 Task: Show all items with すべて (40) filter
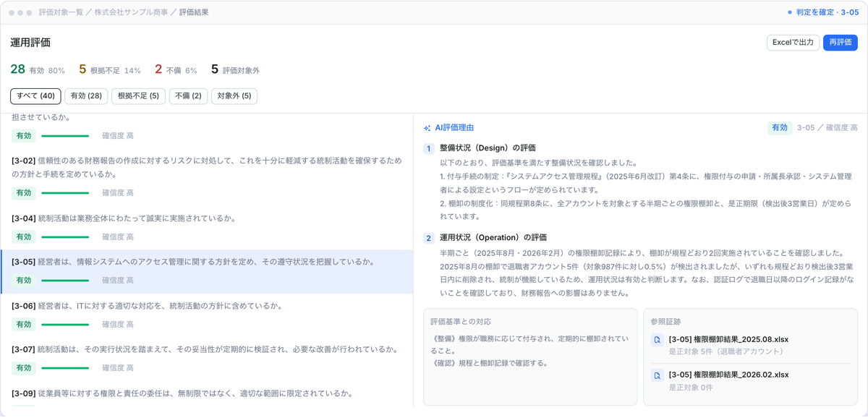pos(35,96)
